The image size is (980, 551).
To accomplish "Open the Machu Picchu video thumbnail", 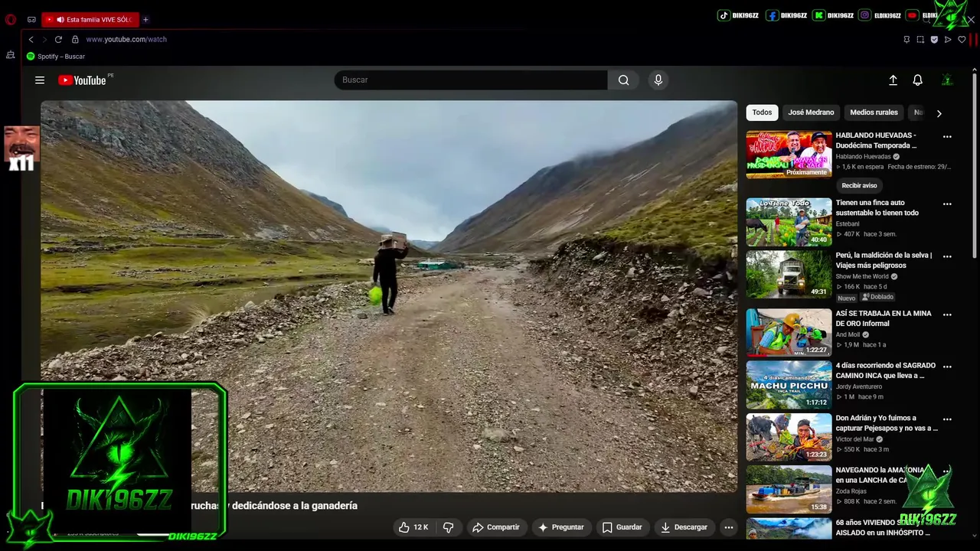I will click(x=789, y=384).
